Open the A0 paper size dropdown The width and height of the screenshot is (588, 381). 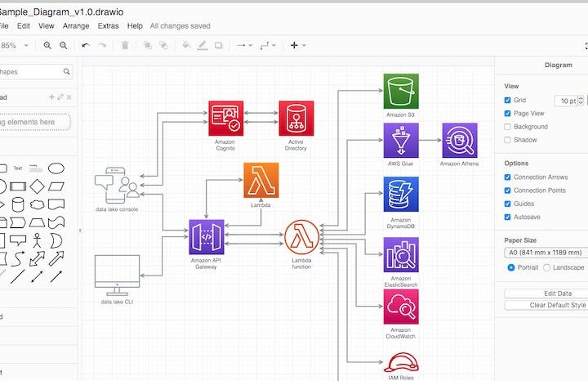546,253
